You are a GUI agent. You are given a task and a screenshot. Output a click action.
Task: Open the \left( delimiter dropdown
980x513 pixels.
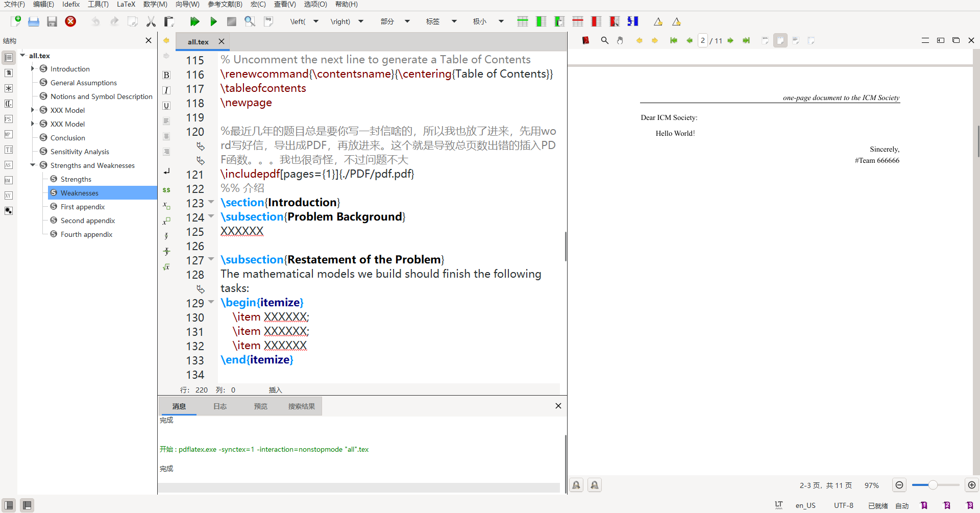point(316,21)
